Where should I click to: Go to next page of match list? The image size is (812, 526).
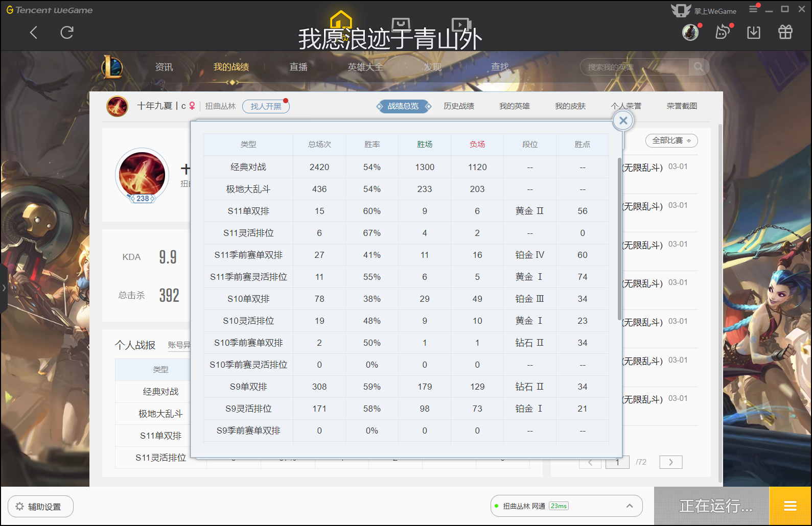[671, 462]
